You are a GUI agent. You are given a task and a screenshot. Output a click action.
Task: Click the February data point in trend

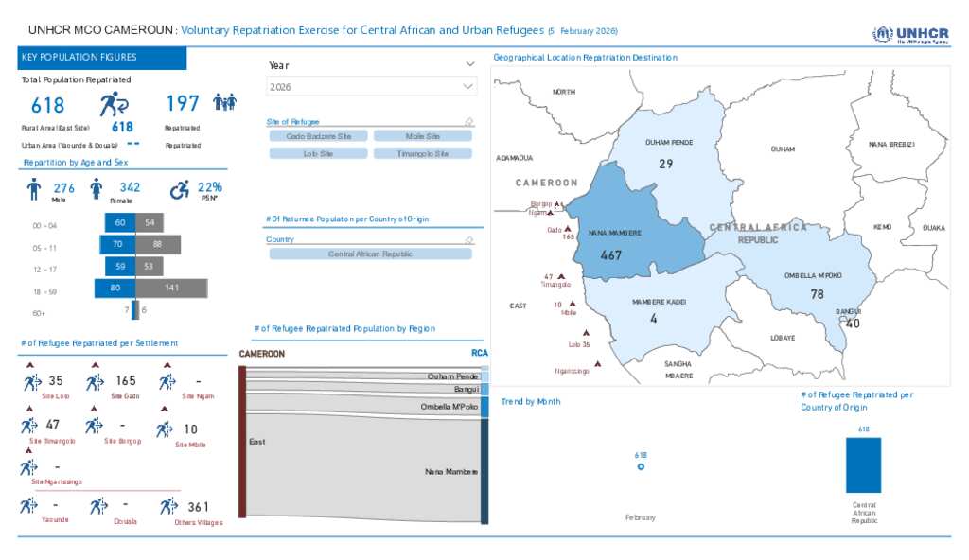(641, 466)
